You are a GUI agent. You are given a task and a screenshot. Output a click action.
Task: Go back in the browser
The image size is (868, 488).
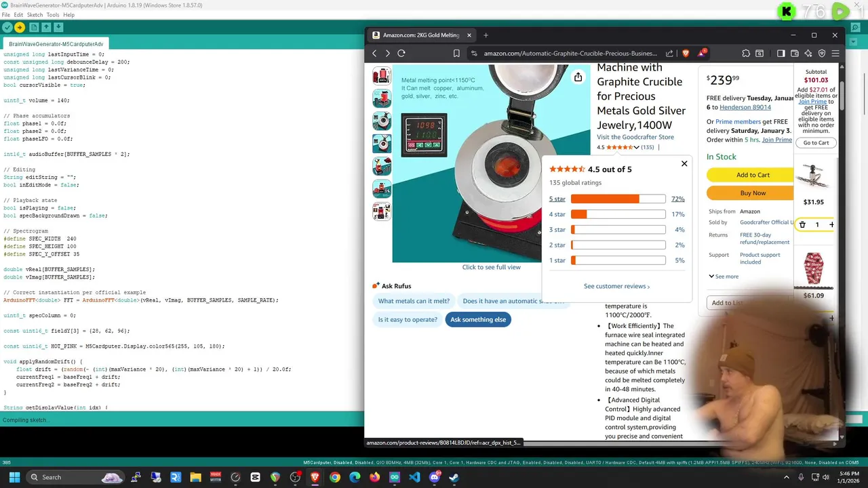[374, 54]
